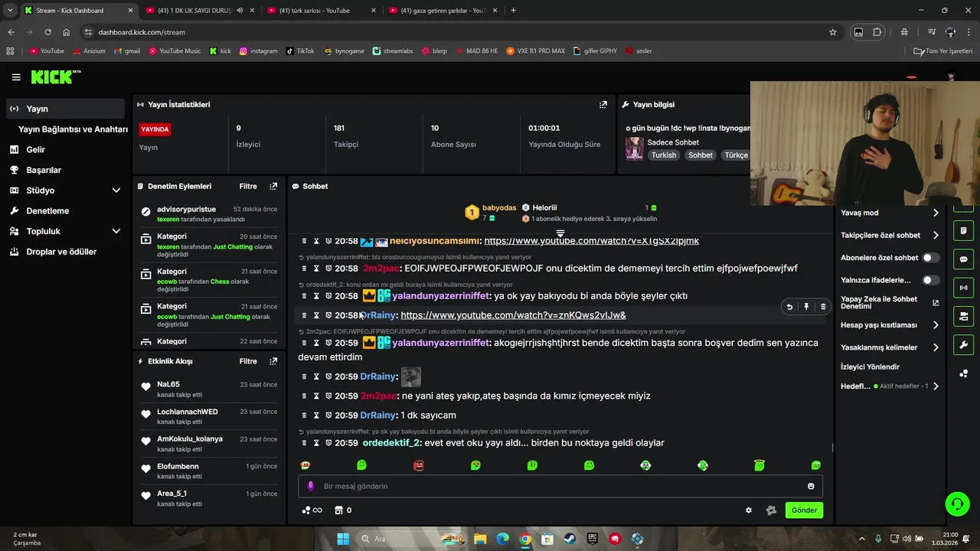Open Takipçilere özel sohbet options
Image resolution: width=980 pixels, height=551 pixels.
(x=890, y=236)
